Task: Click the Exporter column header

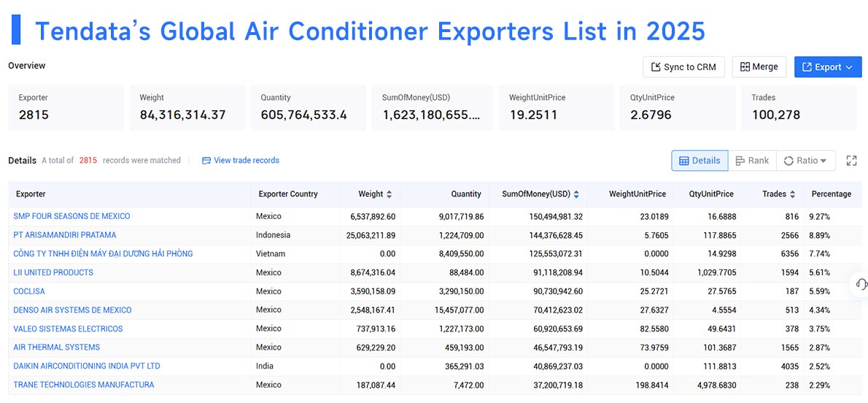Action: [x=31, y=195]
